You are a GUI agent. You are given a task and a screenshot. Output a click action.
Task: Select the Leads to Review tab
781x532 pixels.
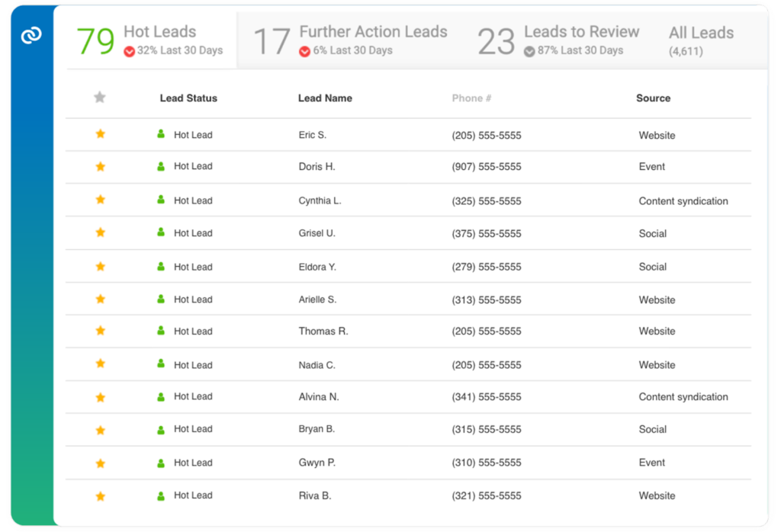tap(558, 40)
